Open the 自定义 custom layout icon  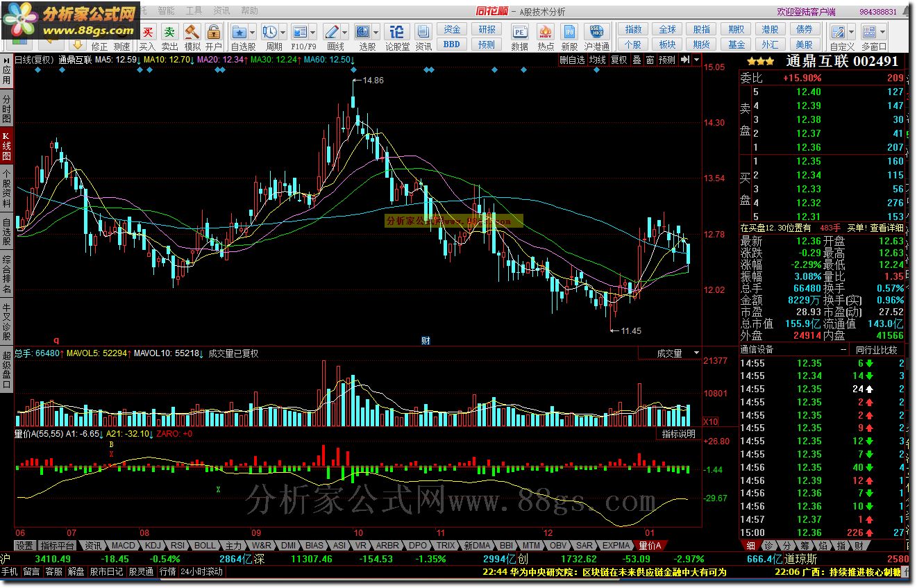tap(837, 32)
